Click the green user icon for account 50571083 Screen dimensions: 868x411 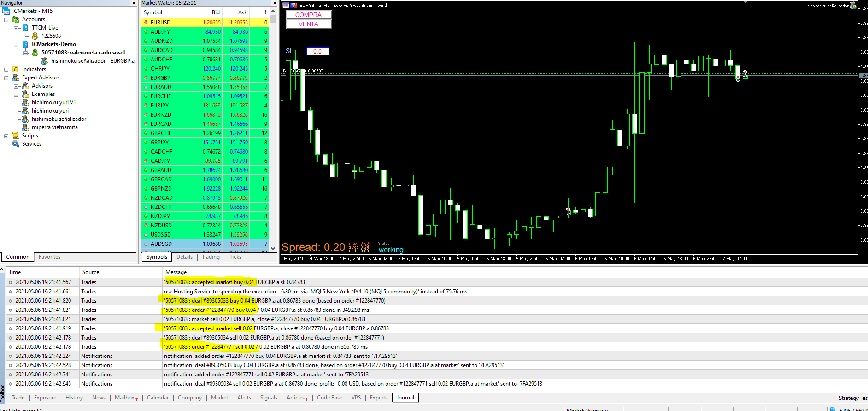tap(35, 53)
